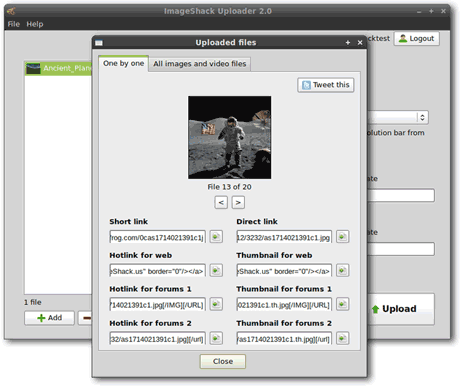The image size is (465, 387).
Task: Click into the Direct link field
Action: (x=284, y=237)
